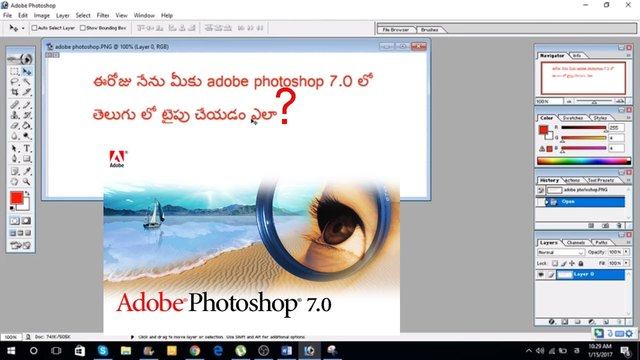Select the Paint Bucket tool
Viewport: 640px width, 360px height.
[27, 126]
